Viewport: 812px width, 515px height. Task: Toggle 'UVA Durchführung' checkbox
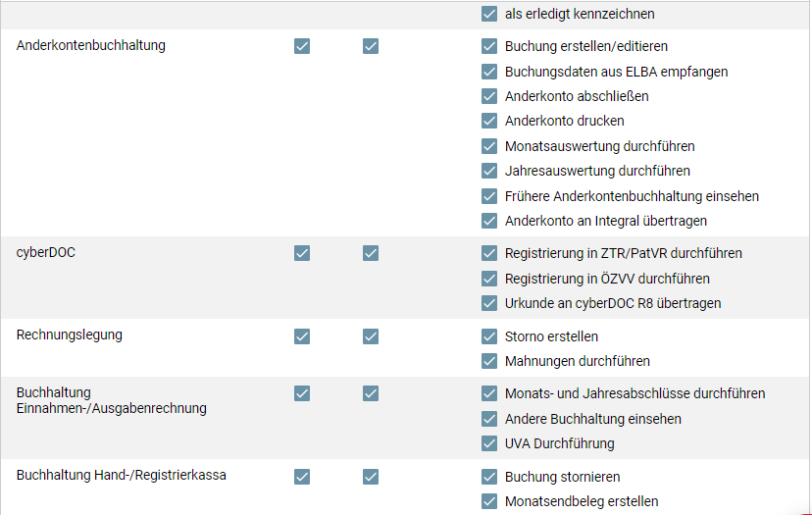coord(488,443)
